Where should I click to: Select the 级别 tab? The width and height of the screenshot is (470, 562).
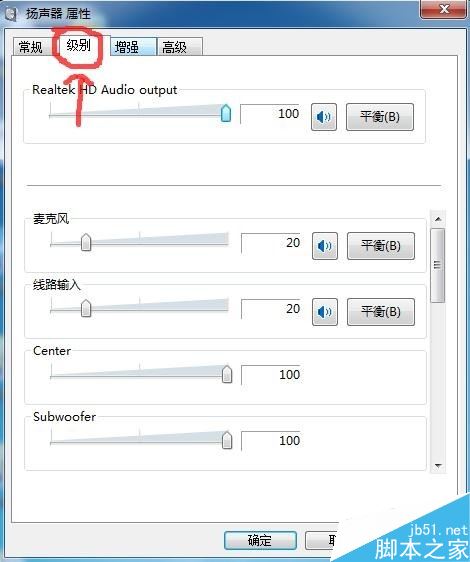point(79,46)
